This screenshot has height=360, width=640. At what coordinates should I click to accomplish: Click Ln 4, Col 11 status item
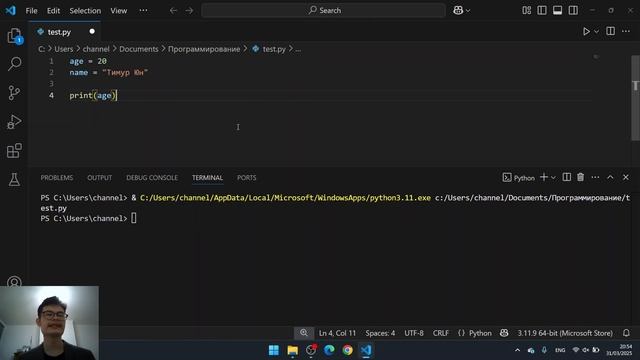pyautogui.click(x=337, y=333)
